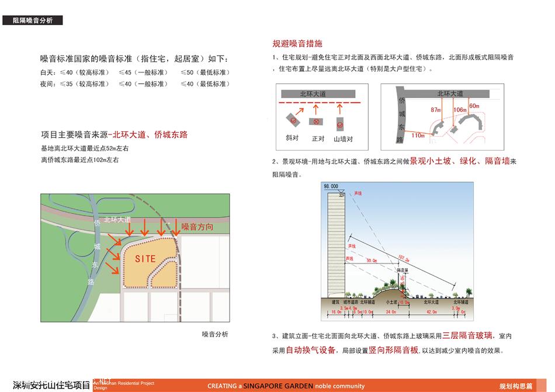Click the 42.0m dimension below 北环大道
Screen dimensions: 555x392
tap(432, 312)
